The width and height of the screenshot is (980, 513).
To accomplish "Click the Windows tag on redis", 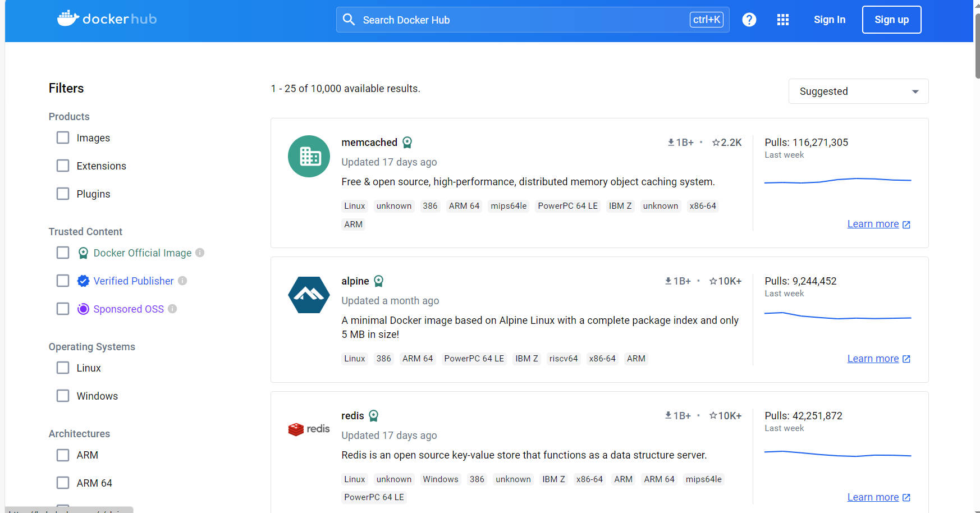I will tap(441, 479).
